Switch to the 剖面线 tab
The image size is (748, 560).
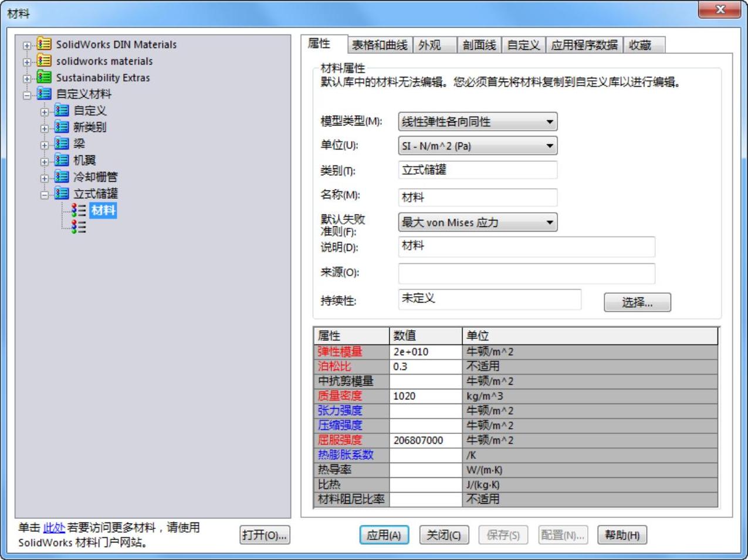(x=479, y=45)
